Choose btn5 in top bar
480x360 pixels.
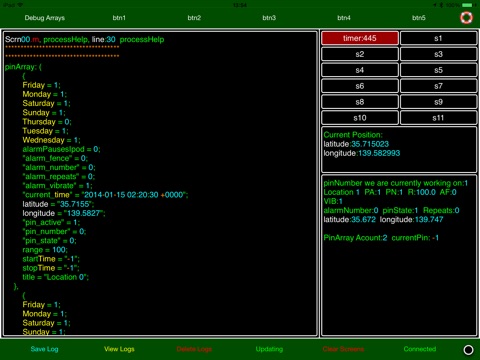tap(419, 18)
